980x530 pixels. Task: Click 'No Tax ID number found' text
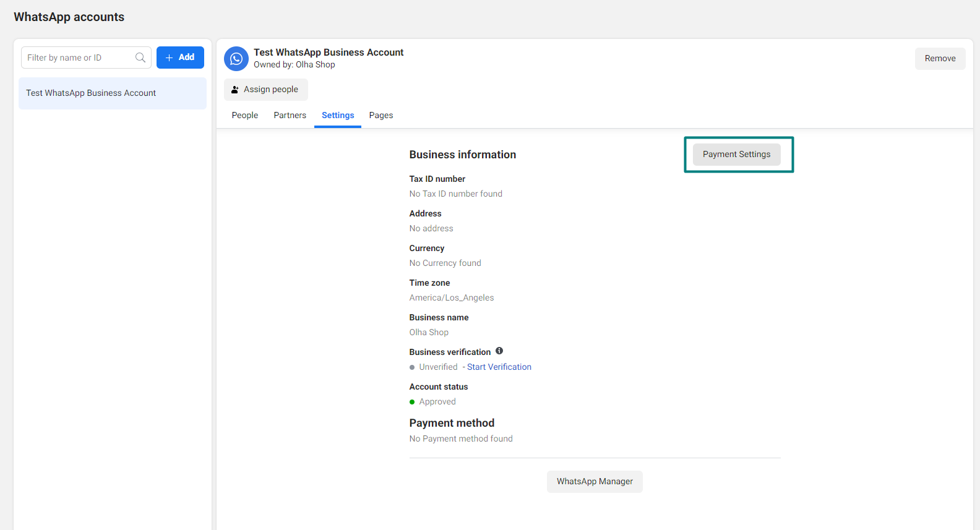(456, 194)
